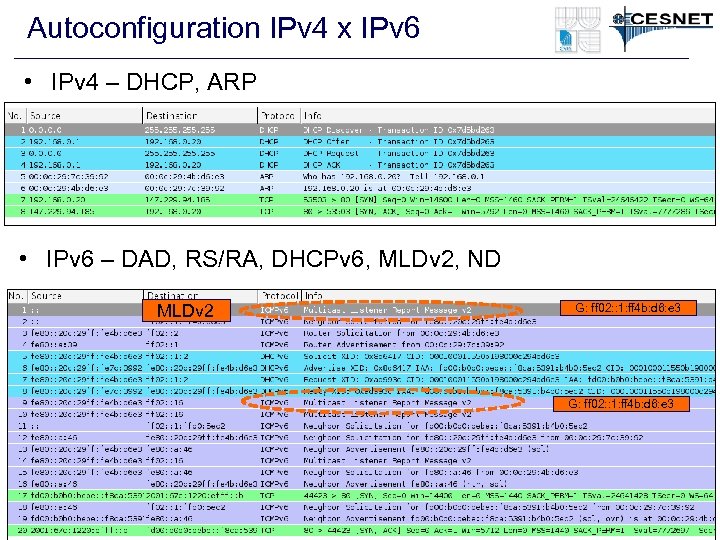Click the CESNET logo
This screenshot has height=540, width=720.
pyautogui.click(x=661, y=28)
